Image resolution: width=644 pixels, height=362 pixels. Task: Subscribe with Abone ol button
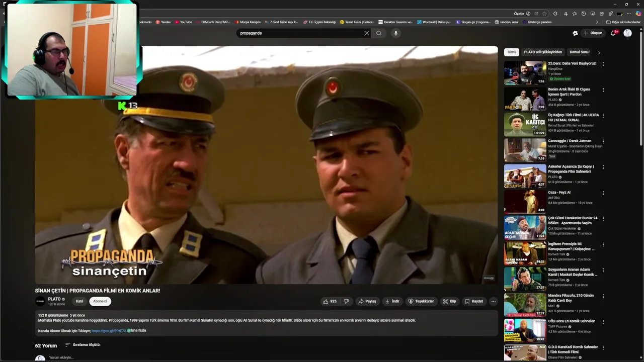[100, 301]
